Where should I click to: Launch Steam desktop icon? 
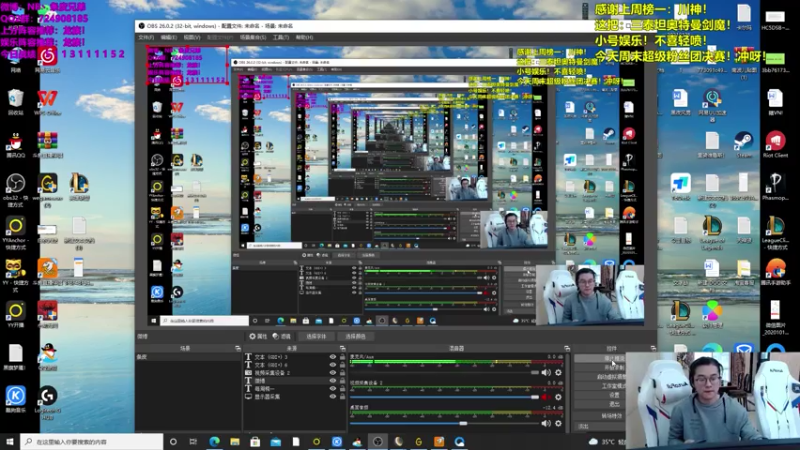click(743, 144)
